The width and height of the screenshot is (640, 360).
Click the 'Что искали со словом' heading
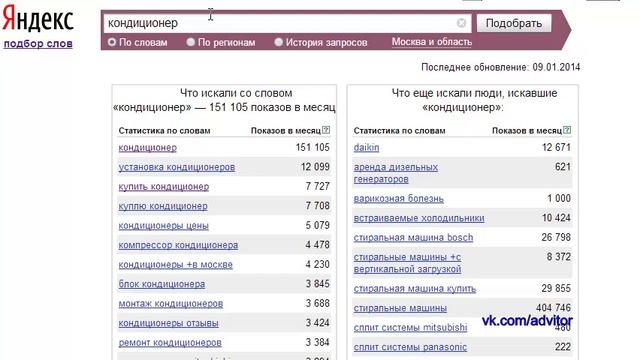click(236, 93)
